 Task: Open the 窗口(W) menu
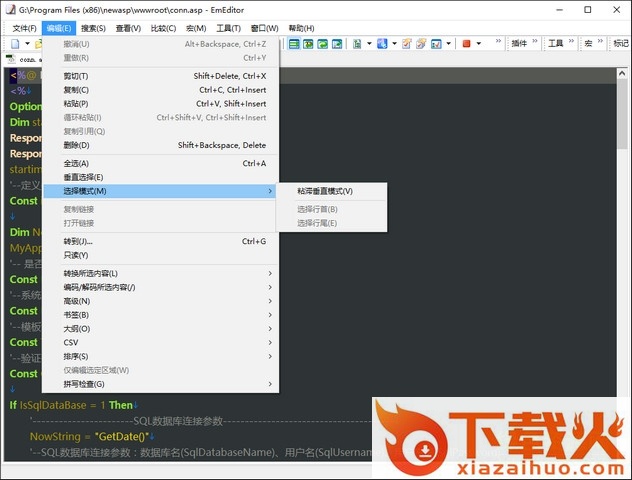[x=264, y=28]
